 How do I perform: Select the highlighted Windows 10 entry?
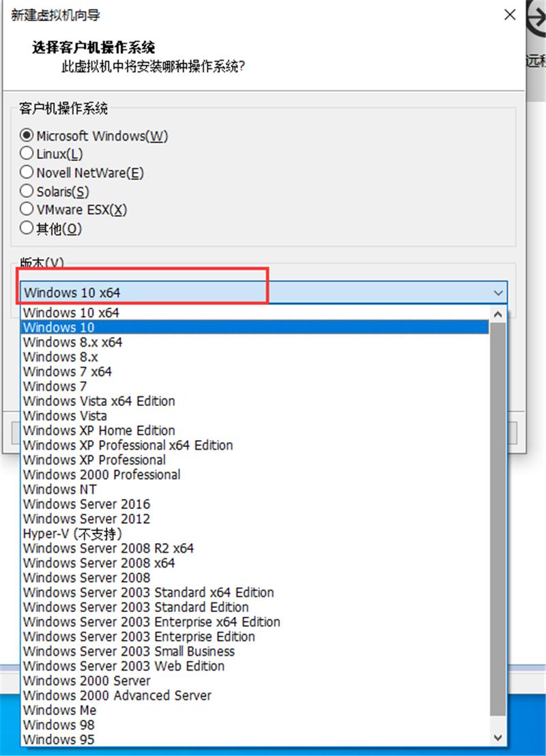pyautogui.click(x=255, y=328)
